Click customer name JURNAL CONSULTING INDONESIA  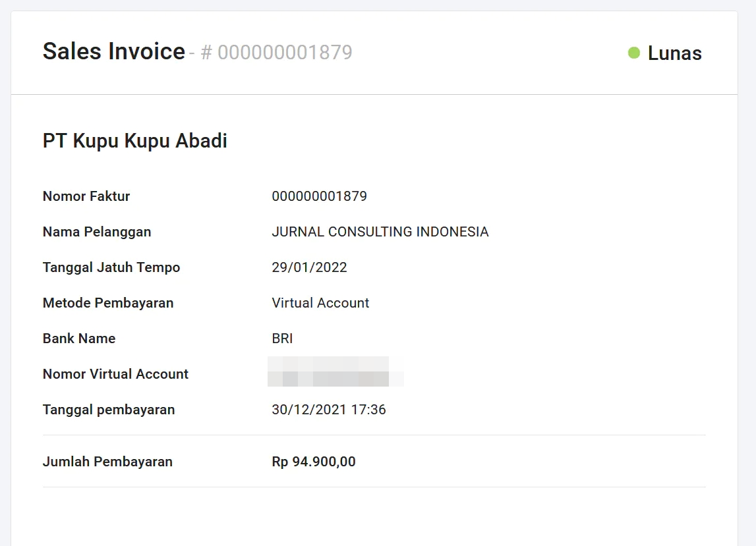(380, 232)
